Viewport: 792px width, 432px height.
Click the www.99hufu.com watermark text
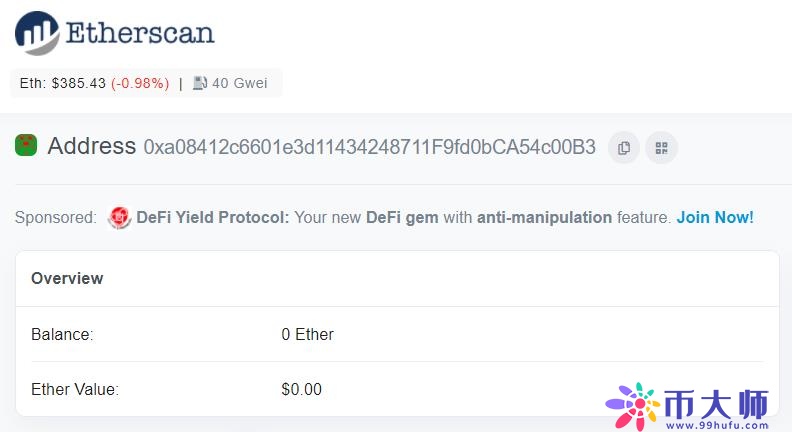[x=717, y=425]
